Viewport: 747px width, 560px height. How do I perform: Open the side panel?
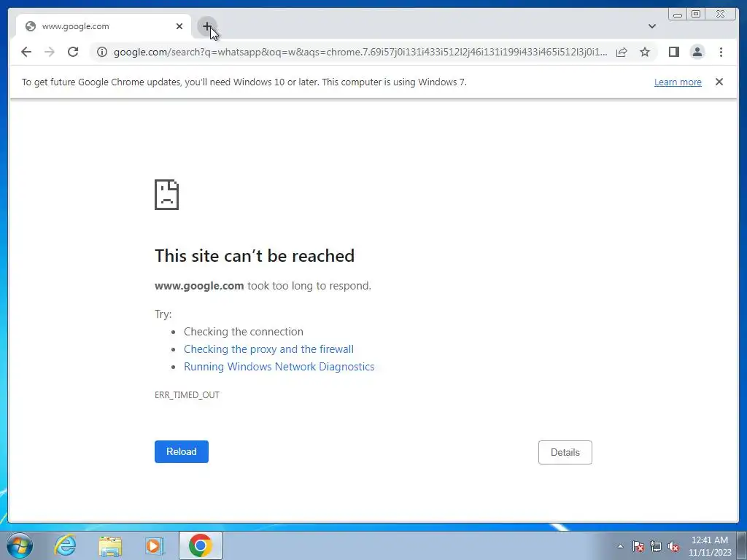(x=673, y=52)
